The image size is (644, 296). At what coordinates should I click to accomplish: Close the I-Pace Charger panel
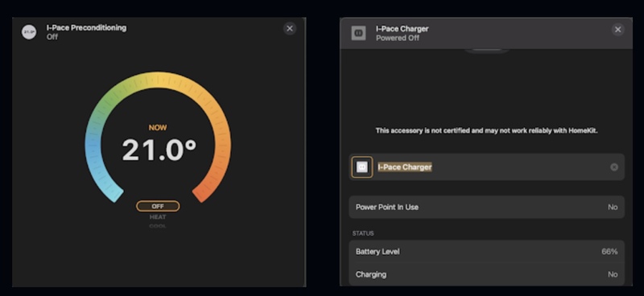(617, 30)
